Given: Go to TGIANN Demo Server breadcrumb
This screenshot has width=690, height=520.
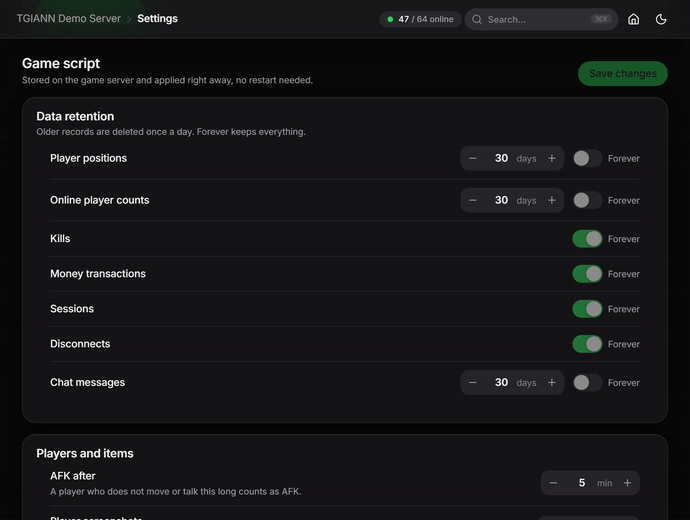Looking at the screenshot, I should pos(69,18).
